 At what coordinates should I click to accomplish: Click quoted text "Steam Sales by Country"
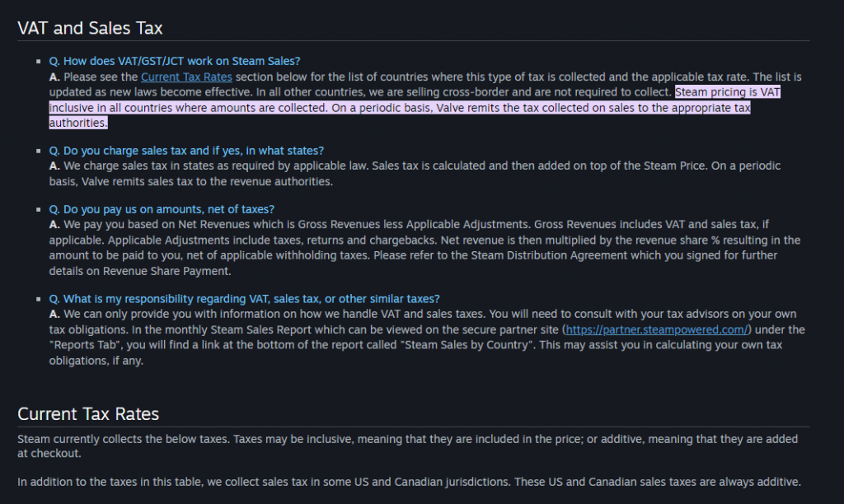[467, 345]
